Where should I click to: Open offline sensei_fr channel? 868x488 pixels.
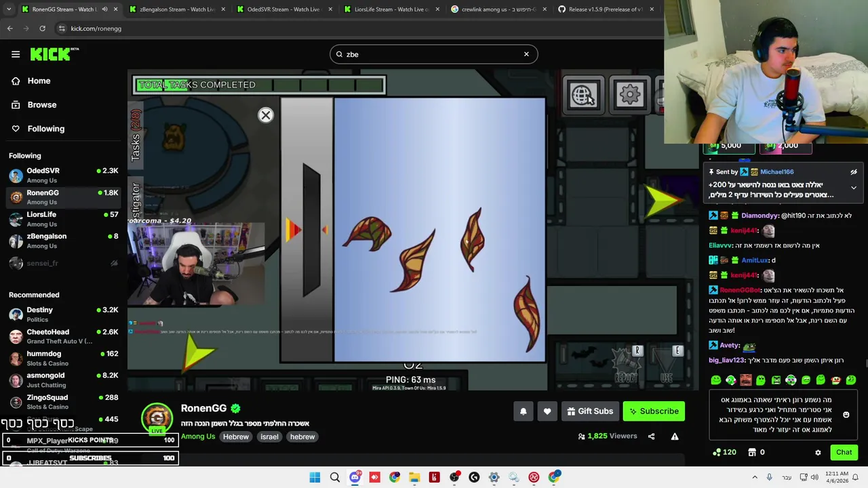(64, 263)
